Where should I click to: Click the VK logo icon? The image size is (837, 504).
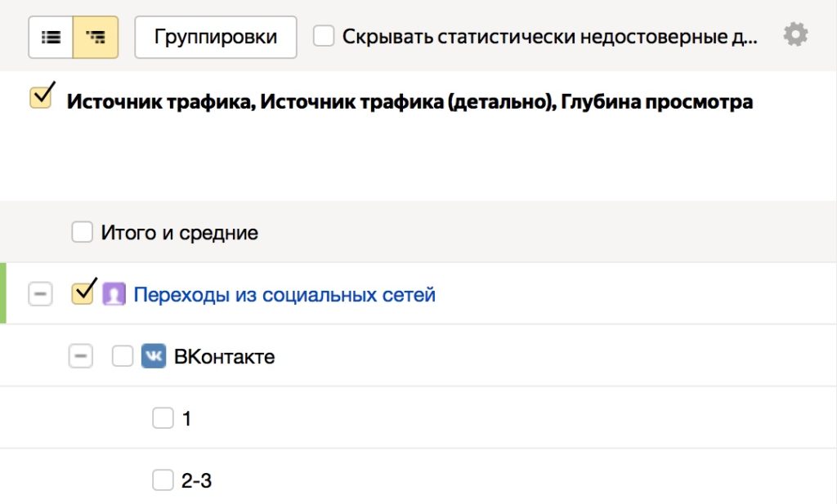(x=153, y=356)
